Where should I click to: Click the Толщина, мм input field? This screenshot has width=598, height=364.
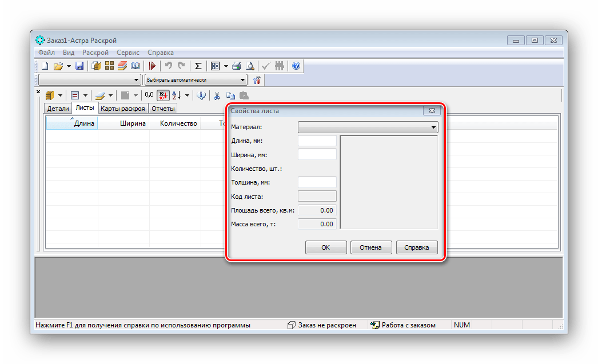(317, 182)
